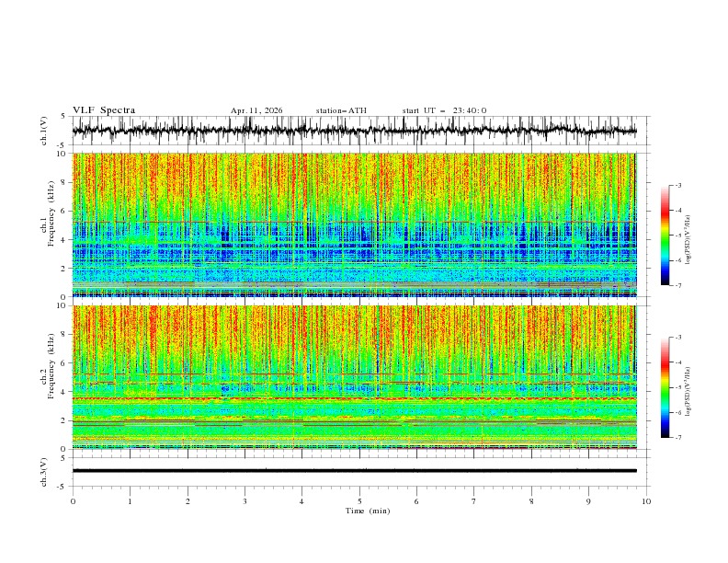Click the time axis tick label "1"

point(130,501)
